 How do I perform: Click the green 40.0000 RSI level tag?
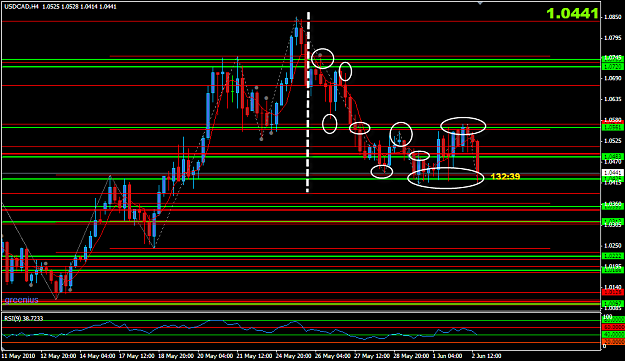click(x=613, y=334)
